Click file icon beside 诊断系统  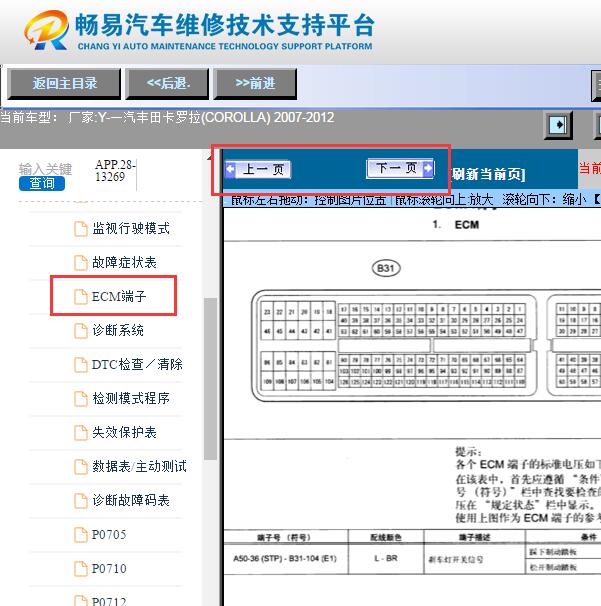[80, 330]
